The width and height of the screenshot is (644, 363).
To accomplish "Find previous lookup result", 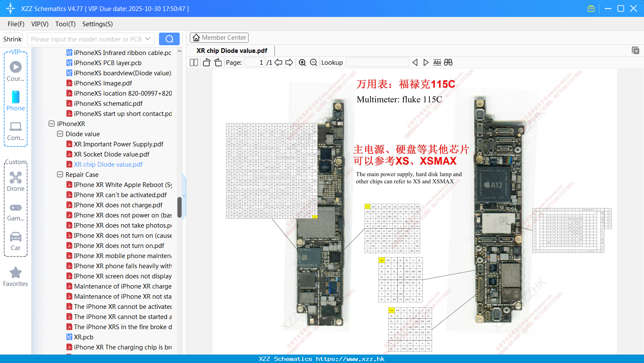I will click(415, 62).
